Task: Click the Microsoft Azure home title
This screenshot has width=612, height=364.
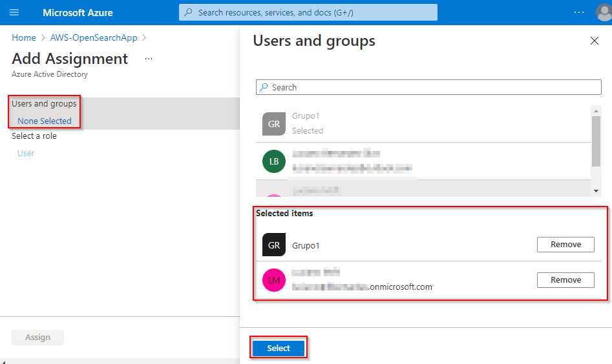Action: tap(78, 12)
